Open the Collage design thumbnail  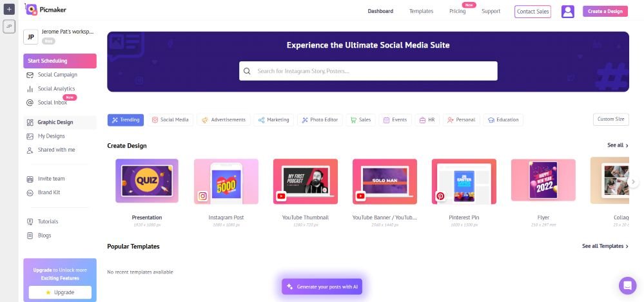tap(609, 181)
